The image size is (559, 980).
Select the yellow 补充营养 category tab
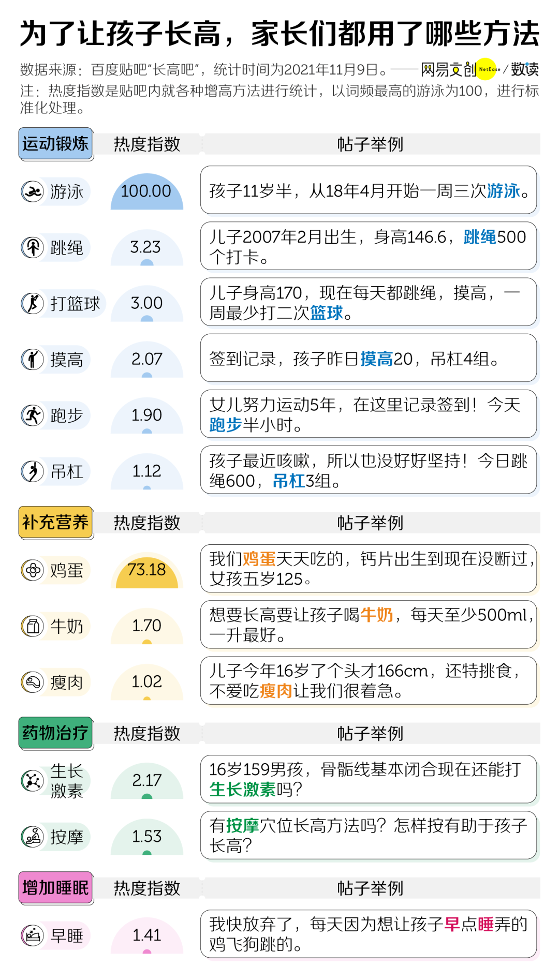coord(55,522)
